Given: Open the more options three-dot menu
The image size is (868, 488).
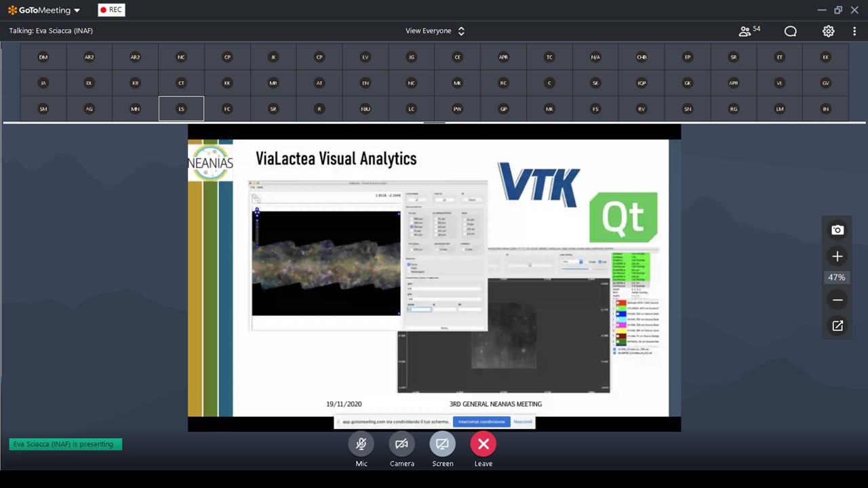Looking at the screenshot, I should [x=854, y=31].
